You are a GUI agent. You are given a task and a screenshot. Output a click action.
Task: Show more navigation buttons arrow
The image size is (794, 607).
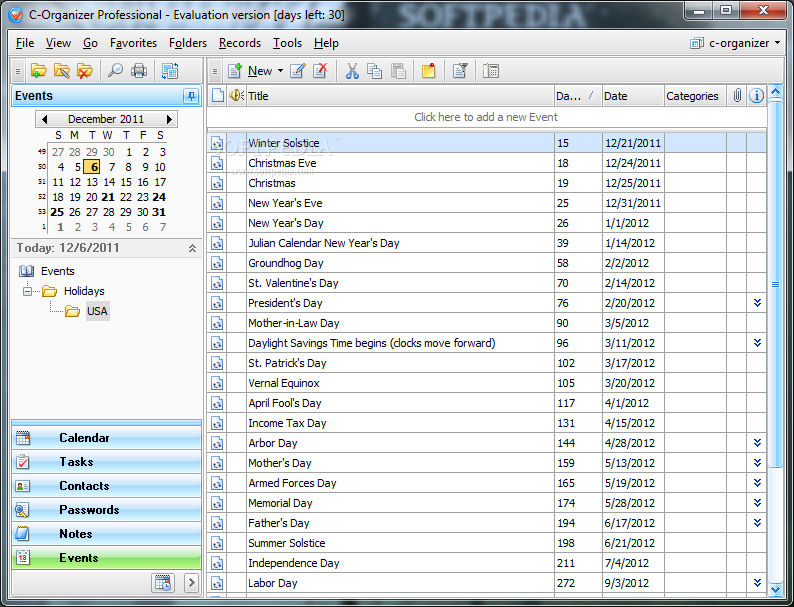tap(191, 583)
